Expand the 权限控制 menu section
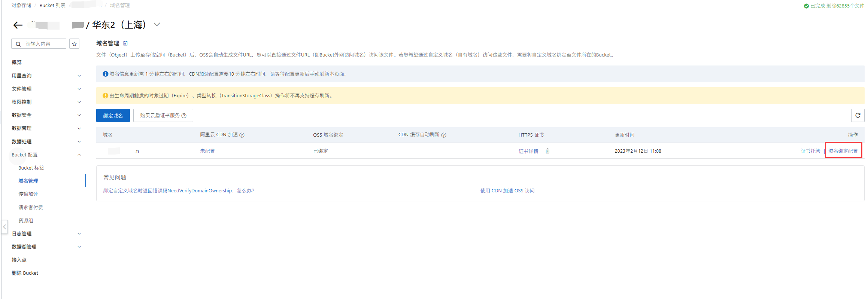868x299 pixels. (x=79, y=102)
